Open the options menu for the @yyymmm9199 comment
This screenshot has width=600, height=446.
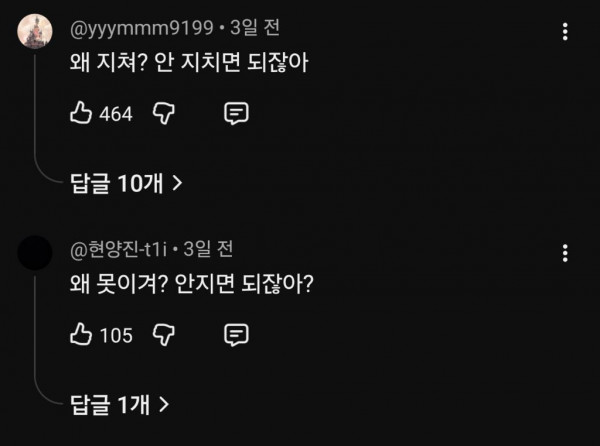(565, 31)
